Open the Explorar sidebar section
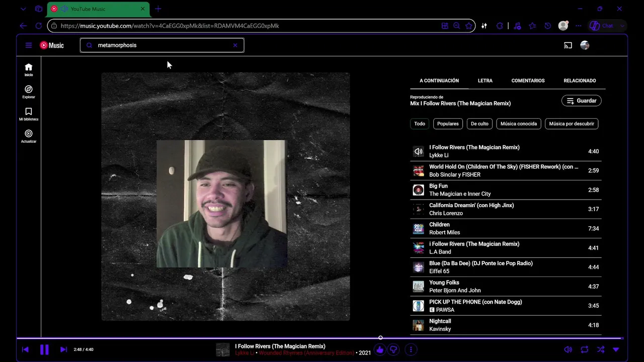644x362 pixels. 29,92
